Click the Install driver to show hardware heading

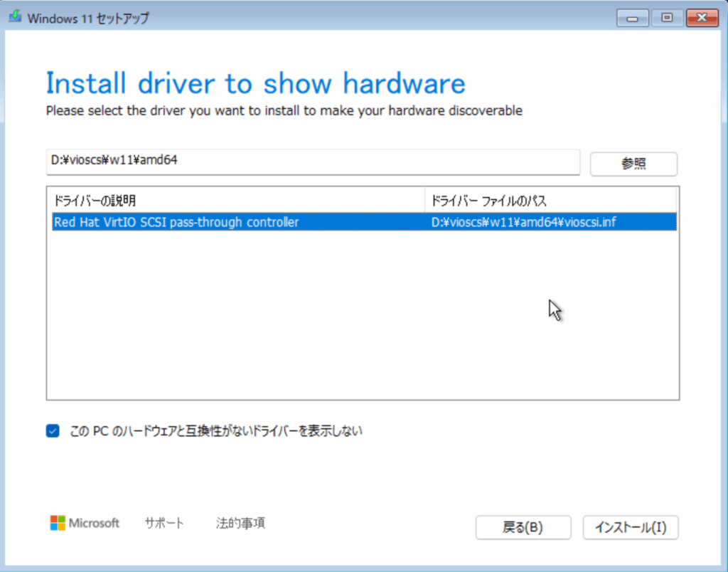pos(255,83)
